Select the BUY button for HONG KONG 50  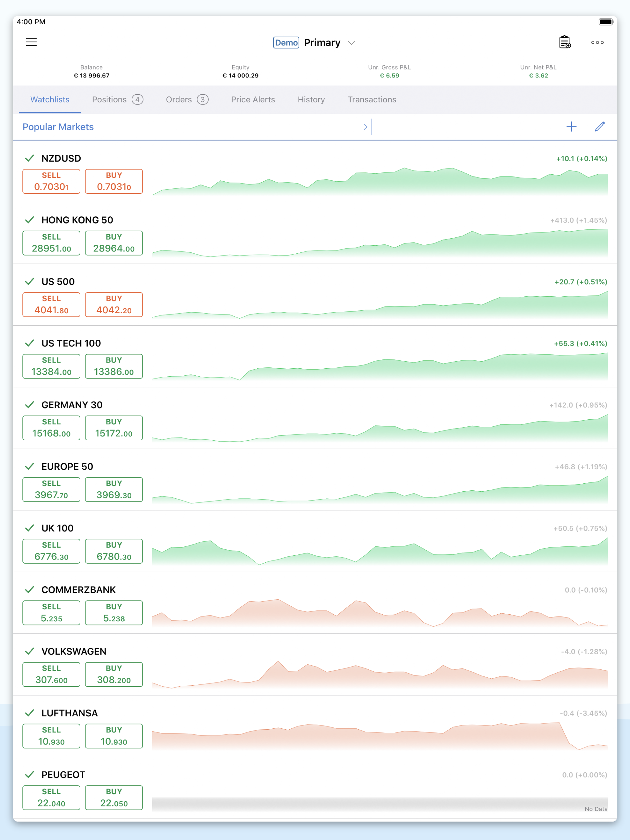click(x=114, y=243)
